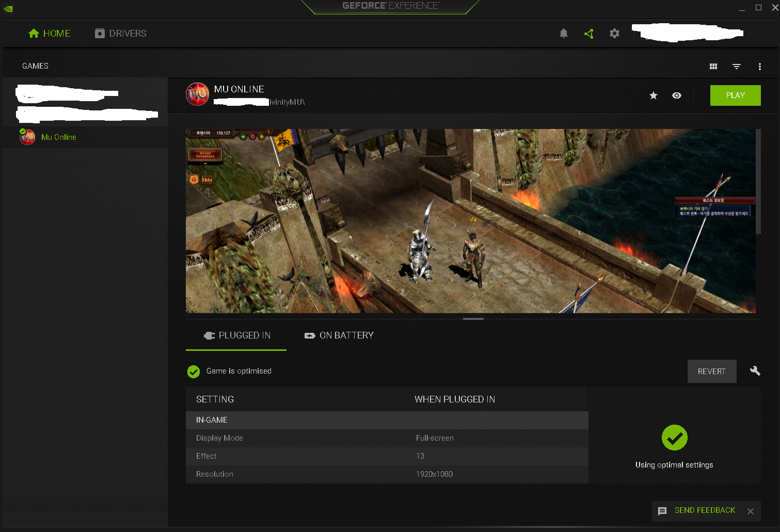Click the MU Online game logo
780x532 pixels.
click(197, 94)
